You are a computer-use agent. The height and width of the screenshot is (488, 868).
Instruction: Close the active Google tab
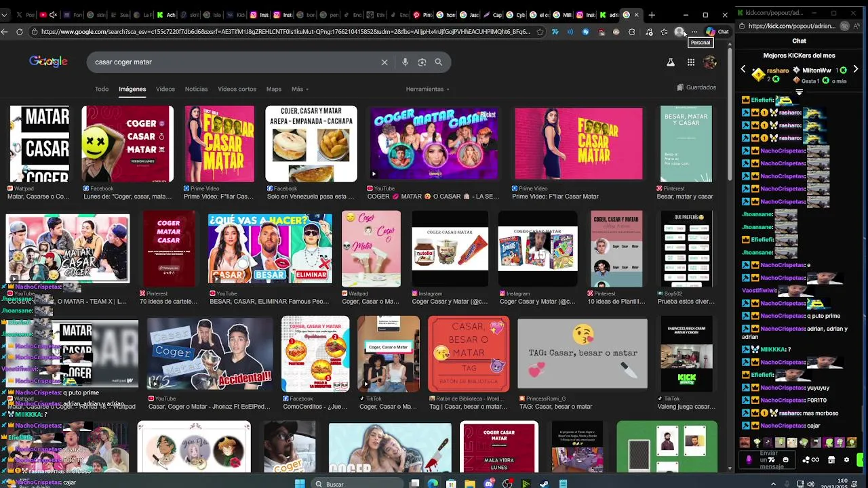[636, 15]
